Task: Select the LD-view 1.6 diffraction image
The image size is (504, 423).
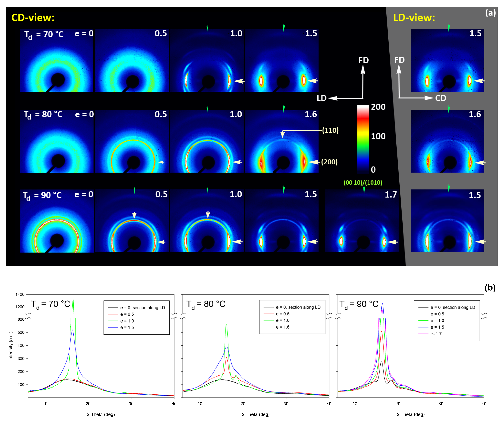Action: click(x=447, y=141)
